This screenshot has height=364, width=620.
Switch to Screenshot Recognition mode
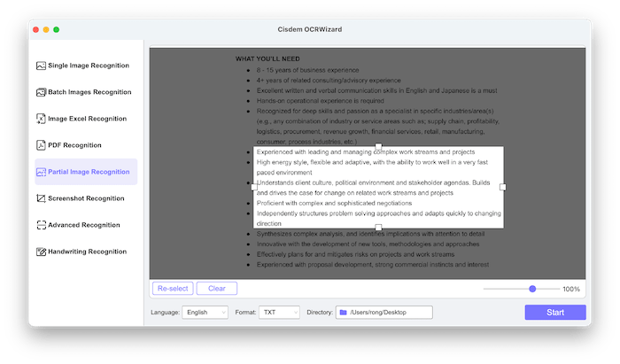click(86, 198)
